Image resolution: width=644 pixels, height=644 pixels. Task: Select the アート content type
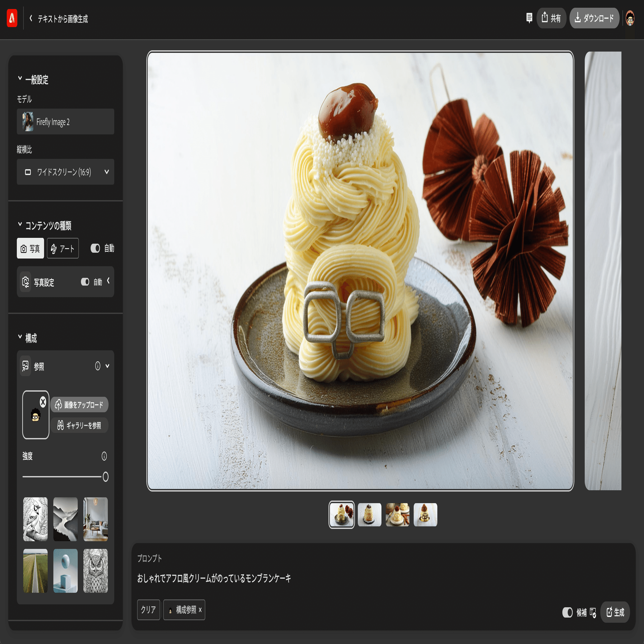click(x=63, y=248)
